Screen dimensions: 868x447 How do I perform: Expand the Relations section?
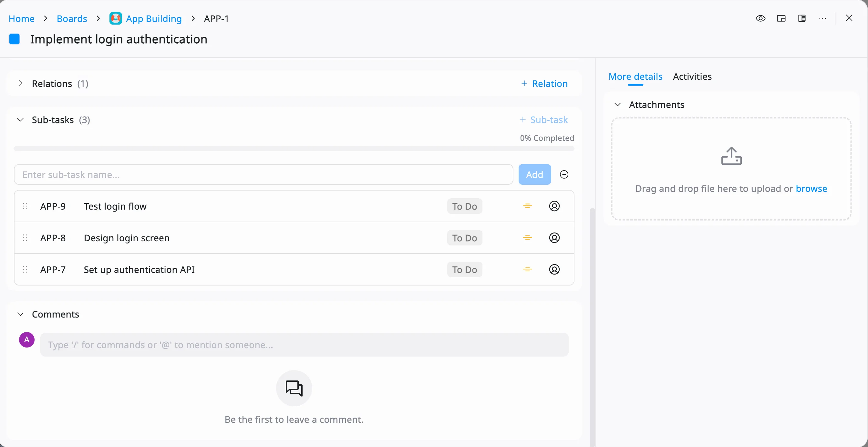pos(21,84)
